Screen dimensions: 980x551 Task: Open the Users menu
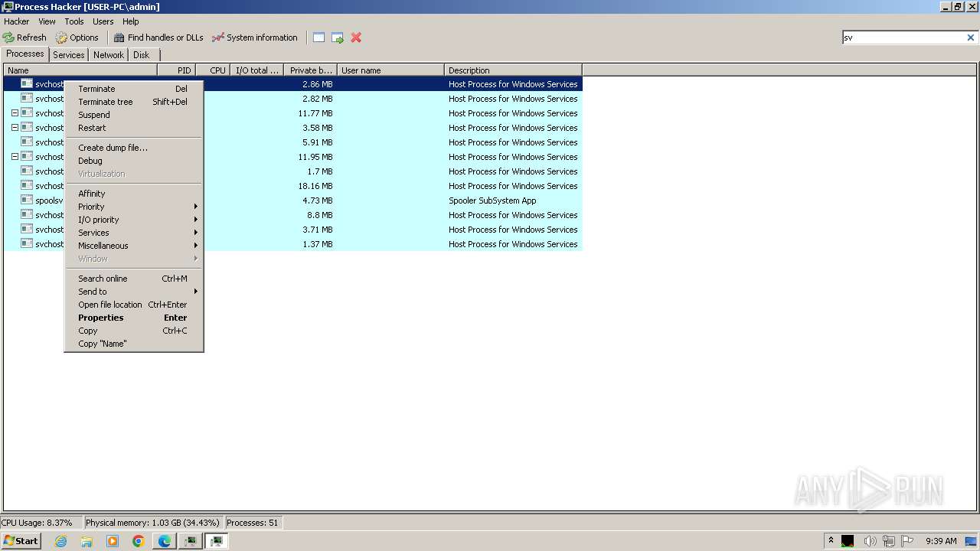[103, 21]
